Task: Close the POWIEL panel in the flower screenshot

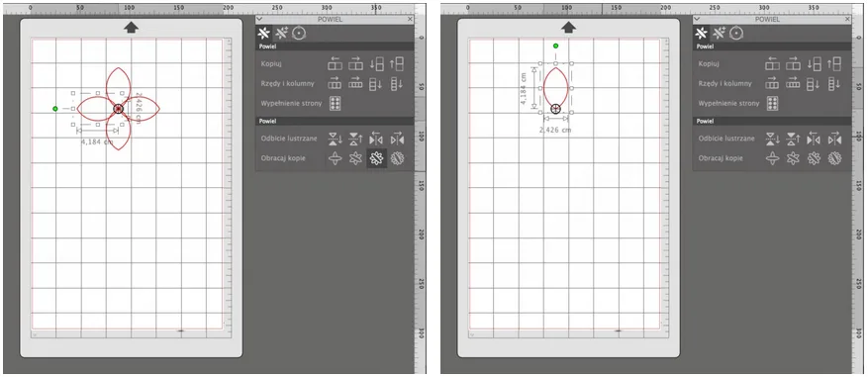Action: (x=410, y=19)
